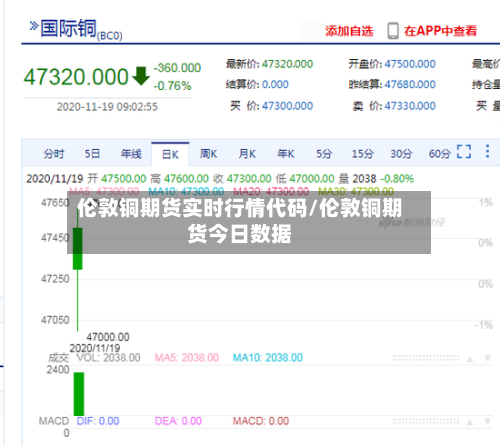Click the change value -360.000
This screenshot has width=500, height=446.
(177, 68)
